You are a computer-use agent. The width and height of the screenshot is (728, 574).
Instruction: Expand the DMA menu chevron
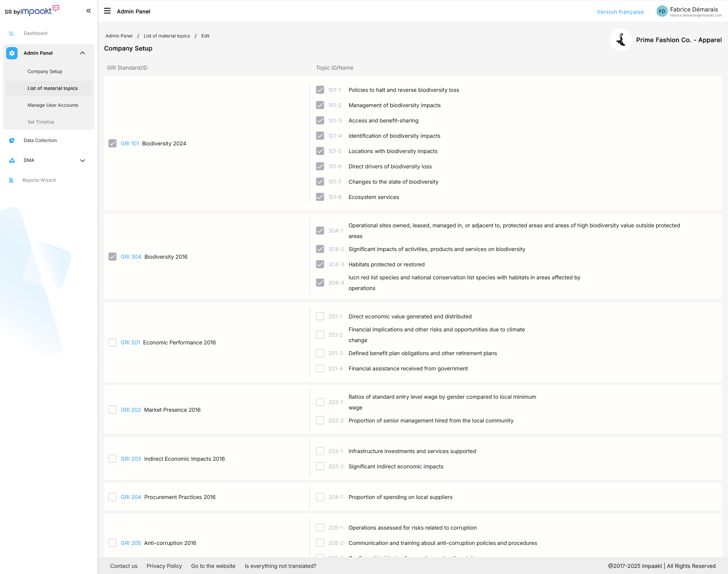coord(83,160)
